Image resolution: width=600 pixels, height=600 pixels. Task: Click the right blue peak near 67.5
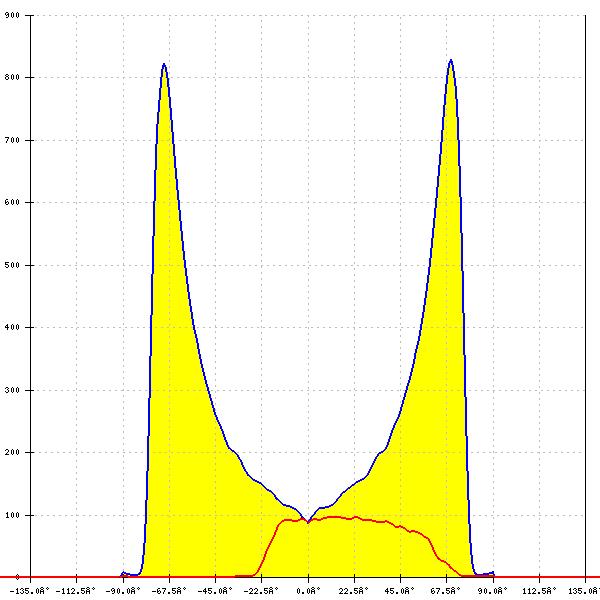pyautogui.click(x=451, y=60)
